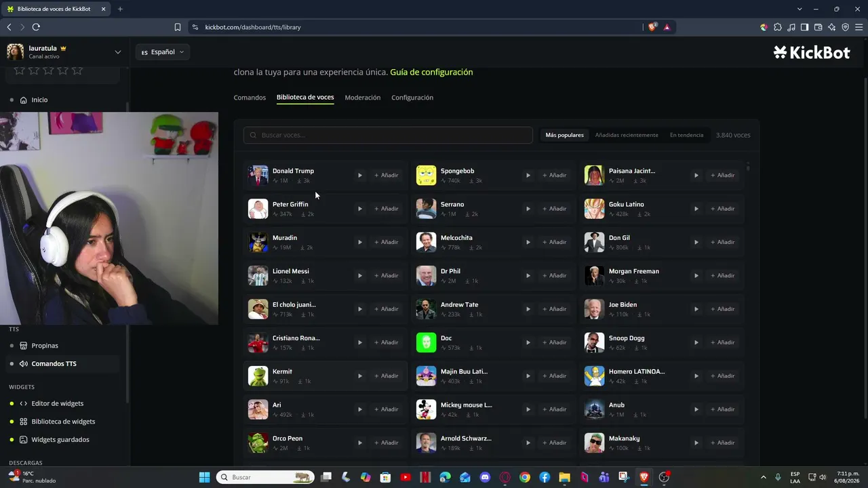
Task: Open Widgets guardados
Action: [60, 440]
